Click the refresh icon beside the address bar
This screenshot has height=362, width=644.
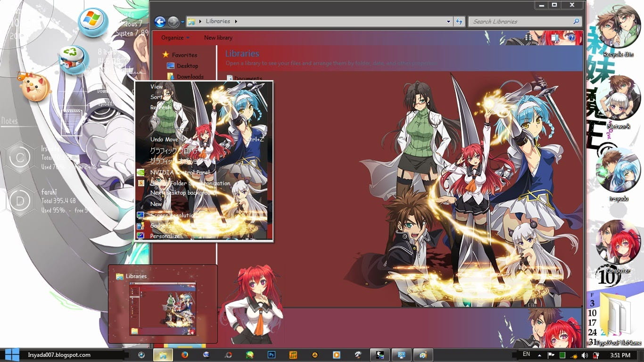tap(459, 21)
